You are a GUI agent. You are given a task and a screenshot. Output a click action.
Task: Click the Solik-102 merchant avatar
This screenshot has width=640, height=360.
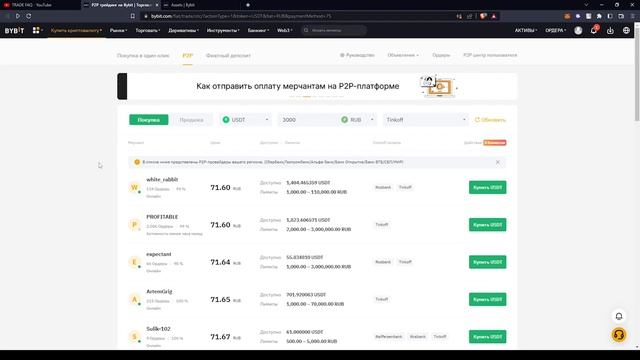(134, 337)
